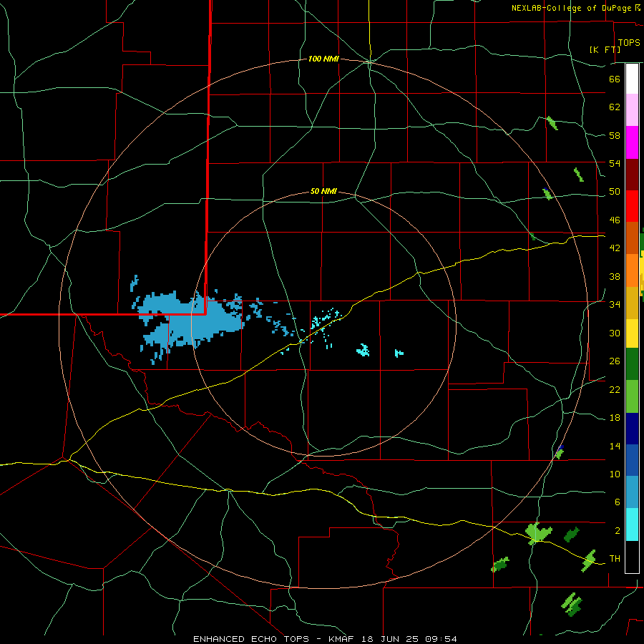
Task: Click the "100 NMI" range ring label
Action: 323,59
